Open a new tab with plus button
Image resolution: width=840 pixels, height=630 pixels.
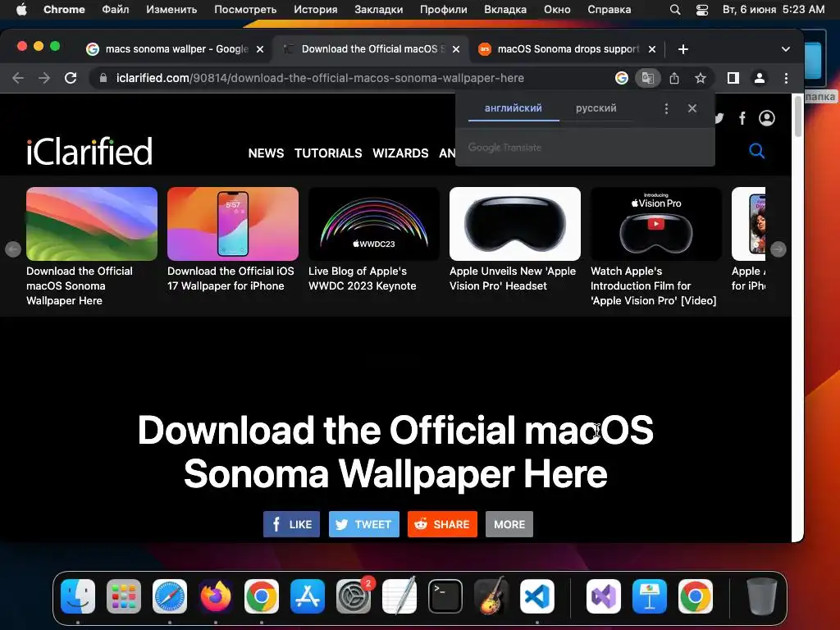point(683,49)
